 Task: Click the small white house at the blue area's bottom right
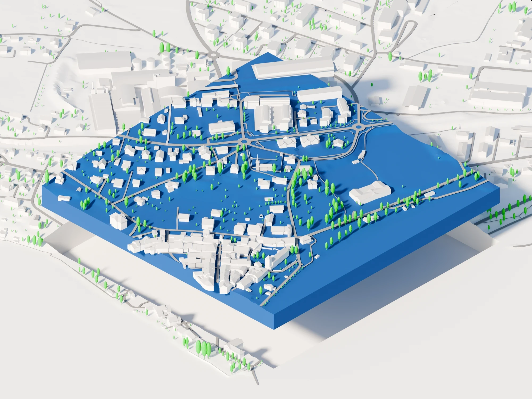(317, 257)
